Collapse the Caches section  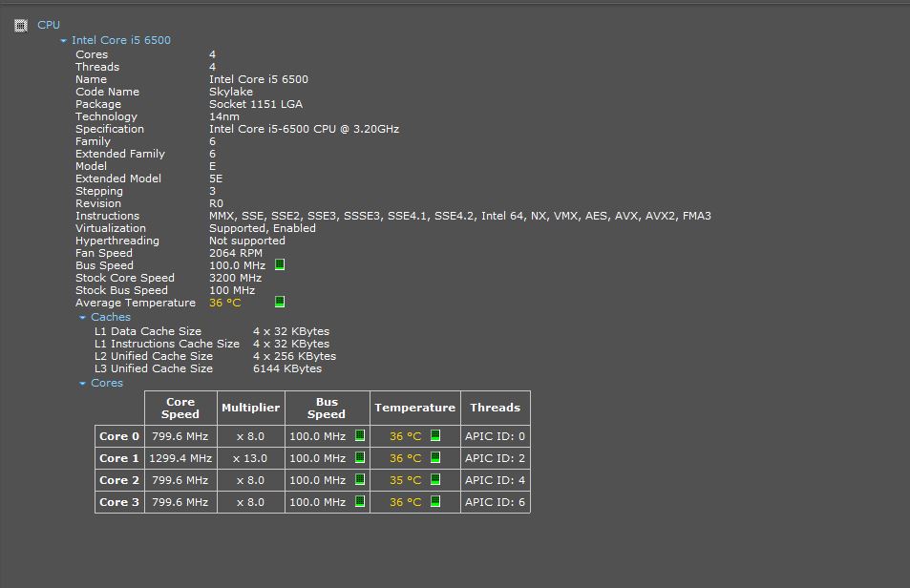[83, 318]
